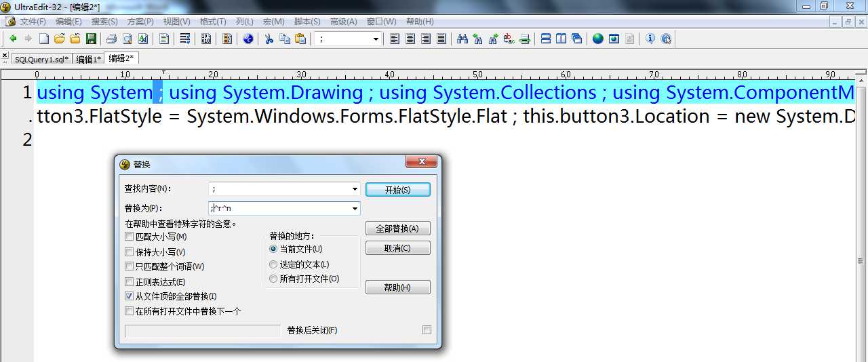This screenshot has height=362, width=868.
Task: Open the Replace (ab/ac) toolbar icon
Action: click(509, 39)
